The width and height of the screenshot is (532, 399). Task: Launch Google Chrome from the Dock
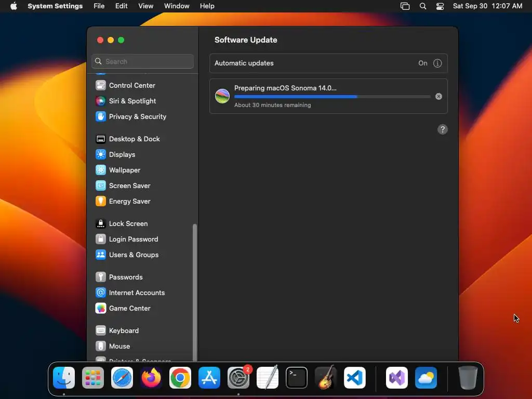[180, 378]
